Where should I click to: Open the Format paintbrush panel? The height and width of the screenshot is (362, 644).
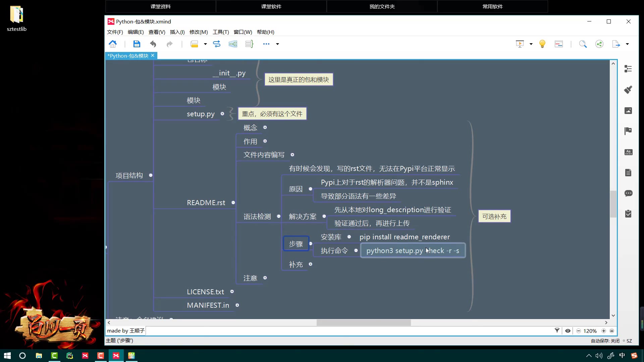628,89
